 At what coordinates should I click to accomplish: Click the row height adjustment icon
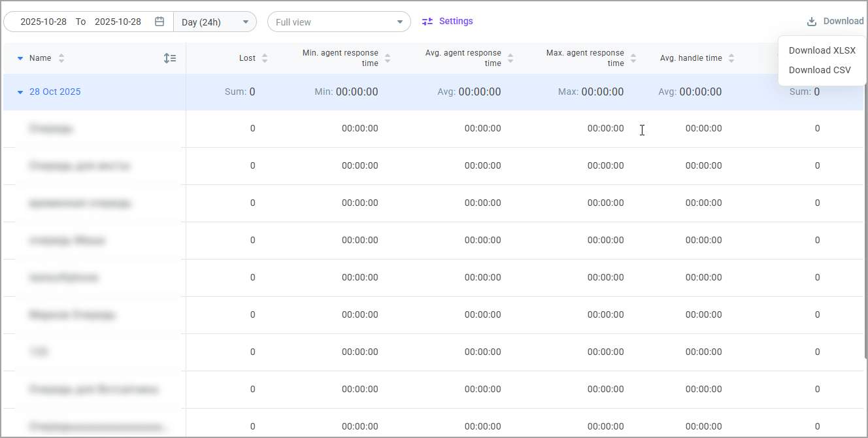tap(170, 58)
